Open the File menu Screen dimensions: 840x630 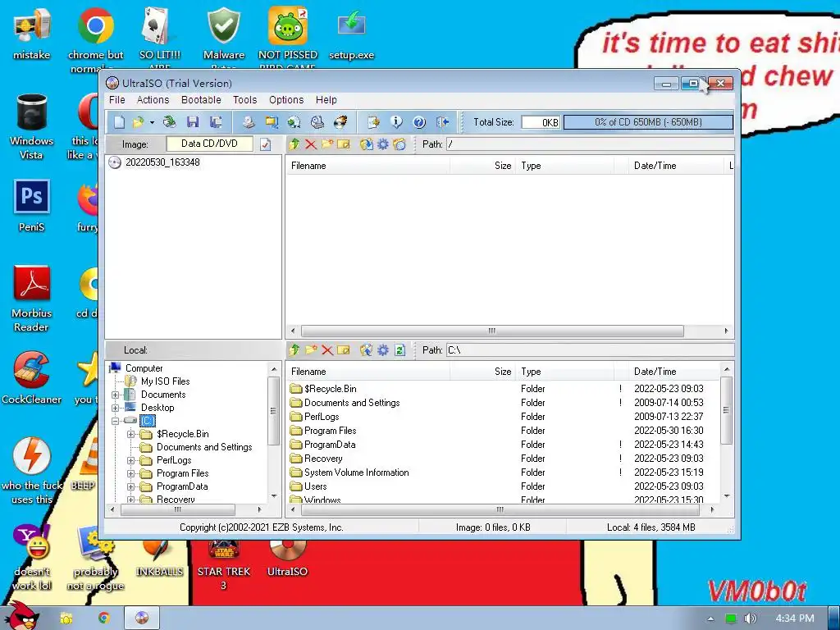(116, 99)
